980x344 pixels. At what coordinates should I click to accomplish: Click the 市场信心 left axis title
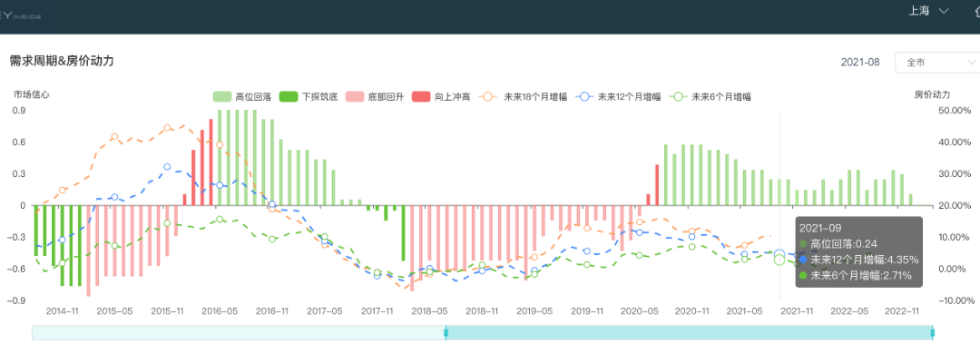point(31,95)
